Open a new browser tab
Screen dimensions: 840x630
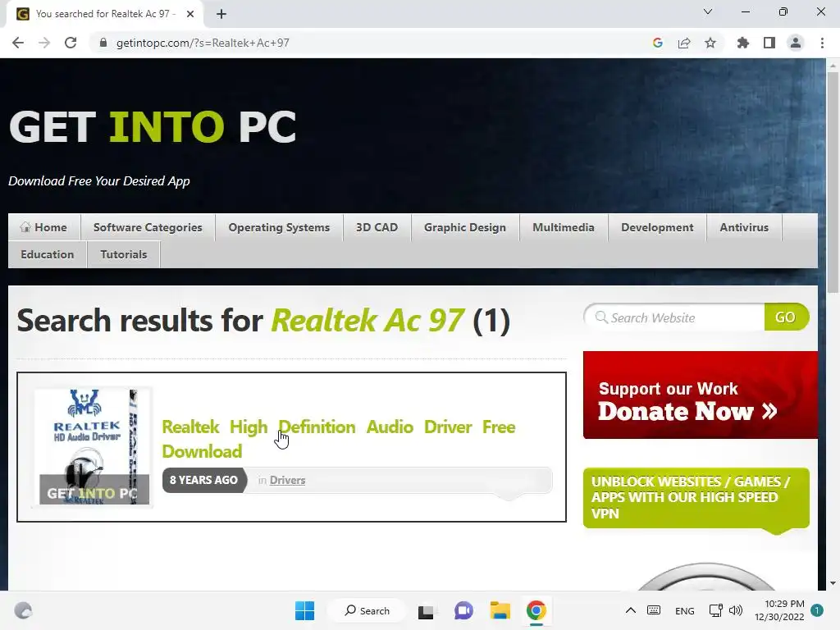pos(221,14)
